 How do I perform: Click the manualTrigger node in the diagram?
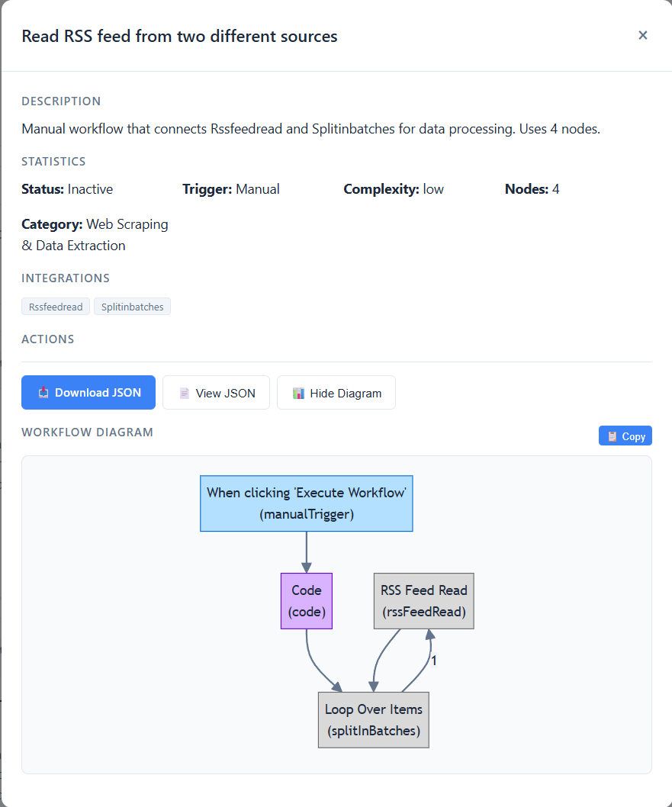pos(306,503)
